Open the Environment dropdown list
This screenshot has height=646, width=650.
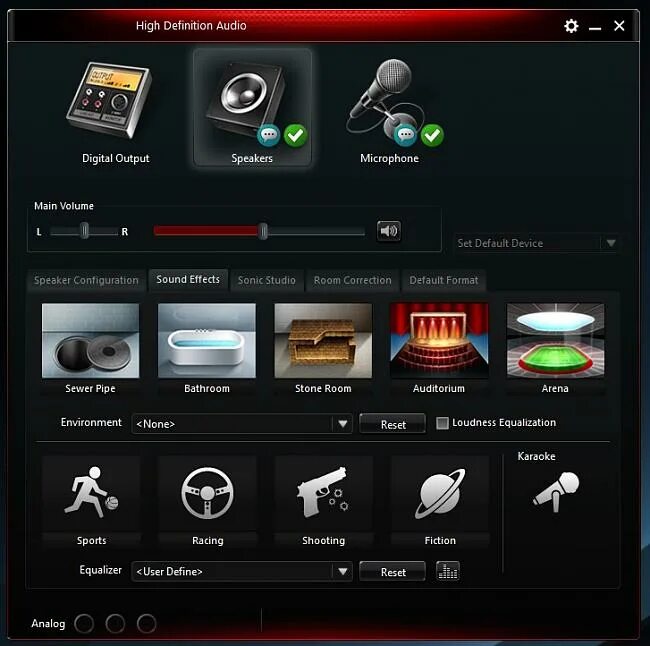pos(242,424)
